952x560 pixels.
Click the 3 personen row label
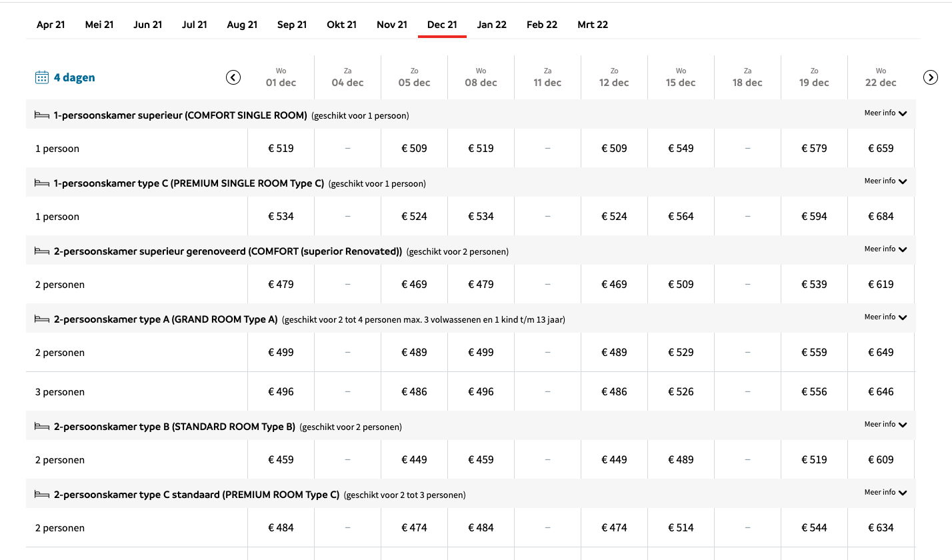point(60,392)
